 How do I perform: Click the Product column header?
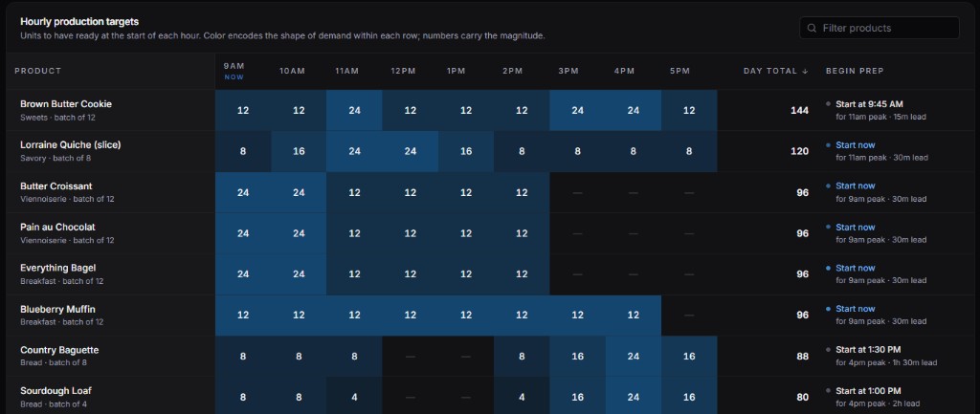click(38, 71)
